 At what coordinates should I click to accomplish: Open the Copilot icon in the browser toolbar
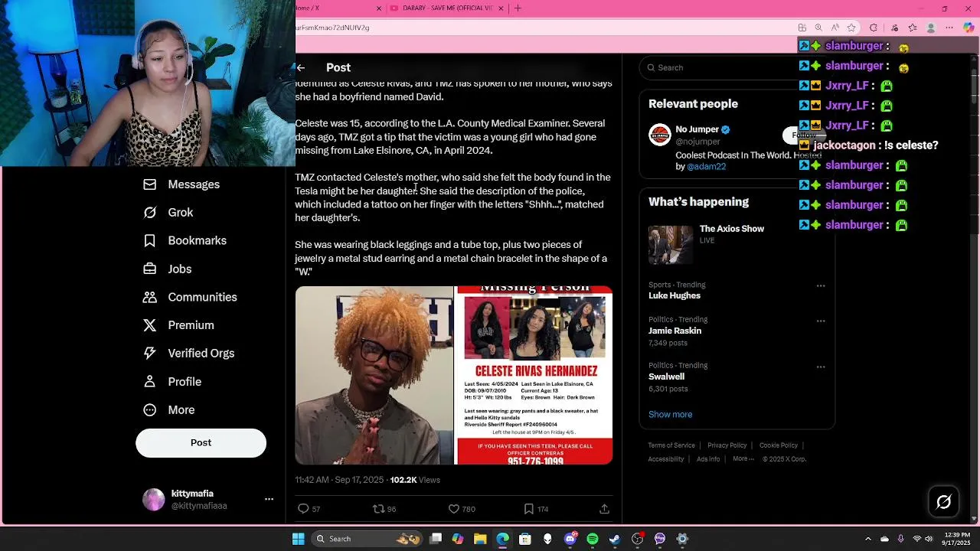(x=969, y=28)
